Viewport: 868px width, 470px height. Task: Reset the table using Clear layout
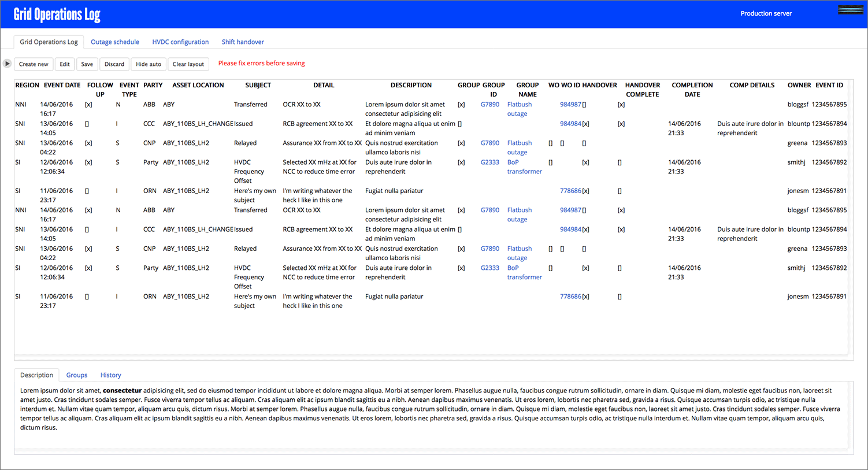tap(188, 64)
